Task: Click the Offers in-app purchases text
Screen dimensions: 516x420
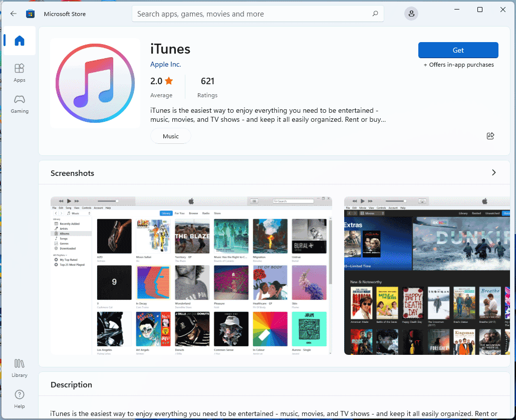Action: [x=458, y=65]
